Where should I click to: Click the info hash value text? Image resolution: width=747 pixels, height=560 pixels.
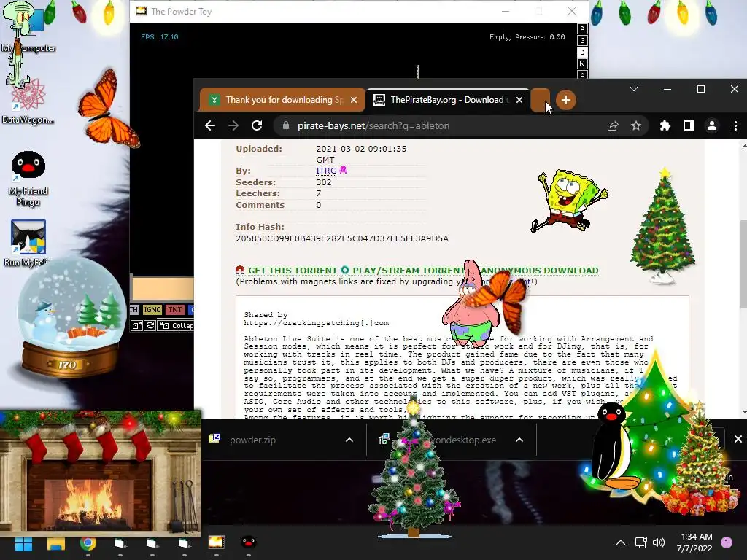coord(342,238)
